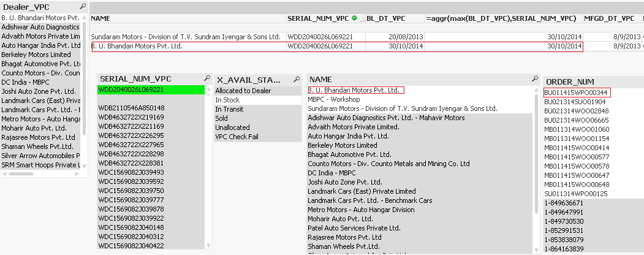The image size is (644, 255).
Task: Select green WDD2040026L069221 in SERIAL_NUM_VPC list
Action: 151,89
